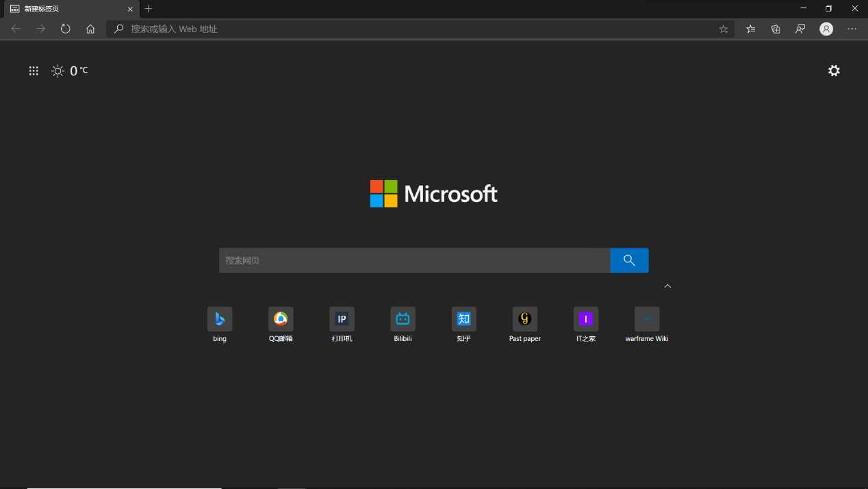The width and height of the screenshot is (868, 489).
Task: Collapse quick links with chevron
Action: click(667, 286)
